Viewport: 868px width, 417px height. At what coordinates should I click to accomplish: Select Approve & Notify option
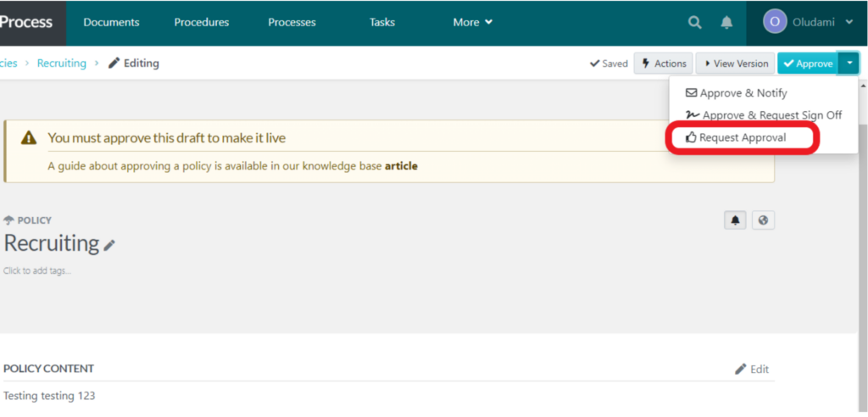tap(737, 93)
